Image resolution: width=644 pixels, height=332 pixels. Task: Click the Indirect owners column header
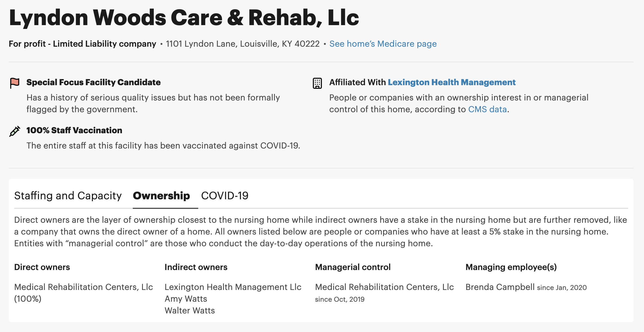(x=196, y=267)
